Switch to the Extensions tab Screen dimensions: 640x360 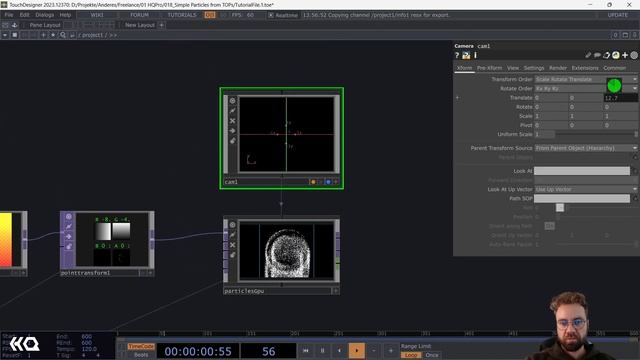[585, 68]
